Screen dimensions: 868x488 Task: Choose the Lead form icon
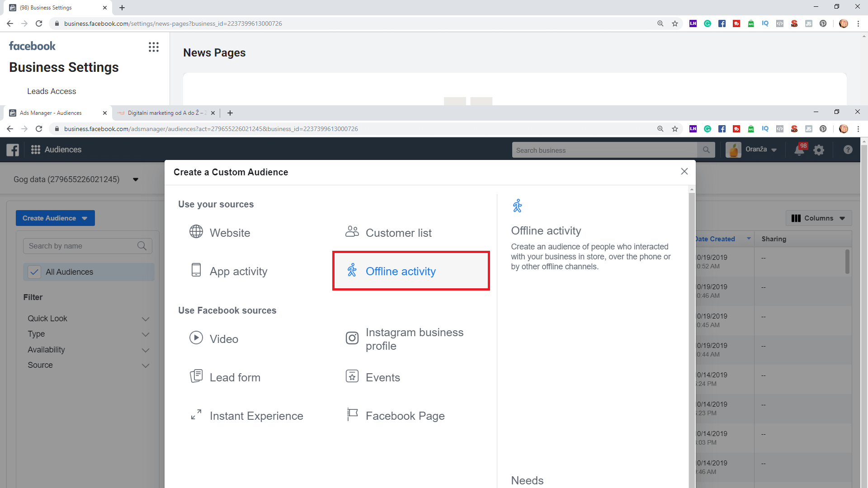pyautogui.click(x=196, y=376)
